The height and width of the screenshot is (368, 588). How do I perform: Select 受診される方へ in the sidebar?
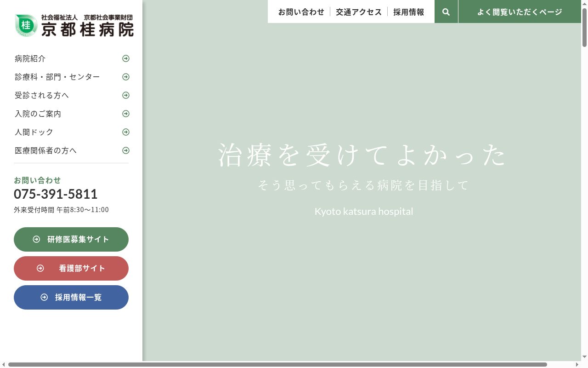click(71, 95)
